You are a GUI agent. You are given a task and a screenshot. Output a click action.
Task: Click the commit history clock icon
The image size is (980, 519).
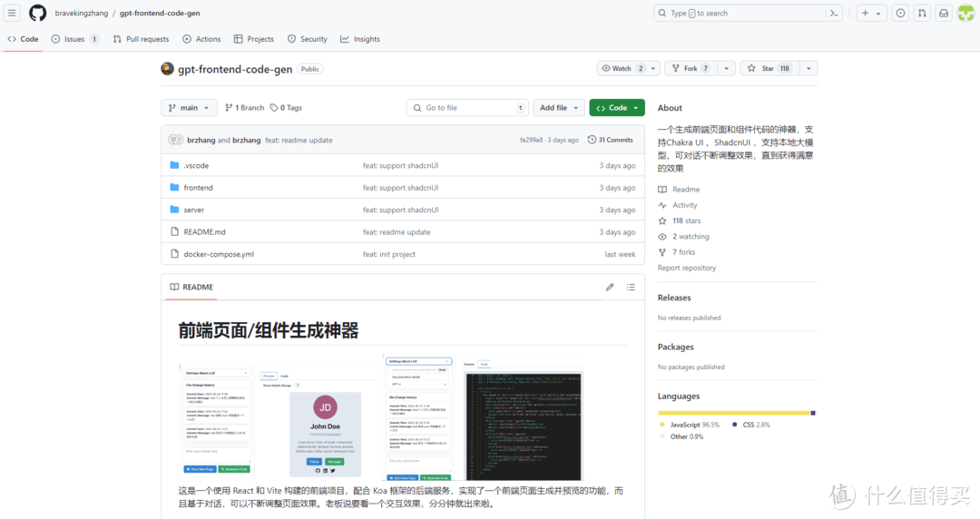(x=592, y=140)
